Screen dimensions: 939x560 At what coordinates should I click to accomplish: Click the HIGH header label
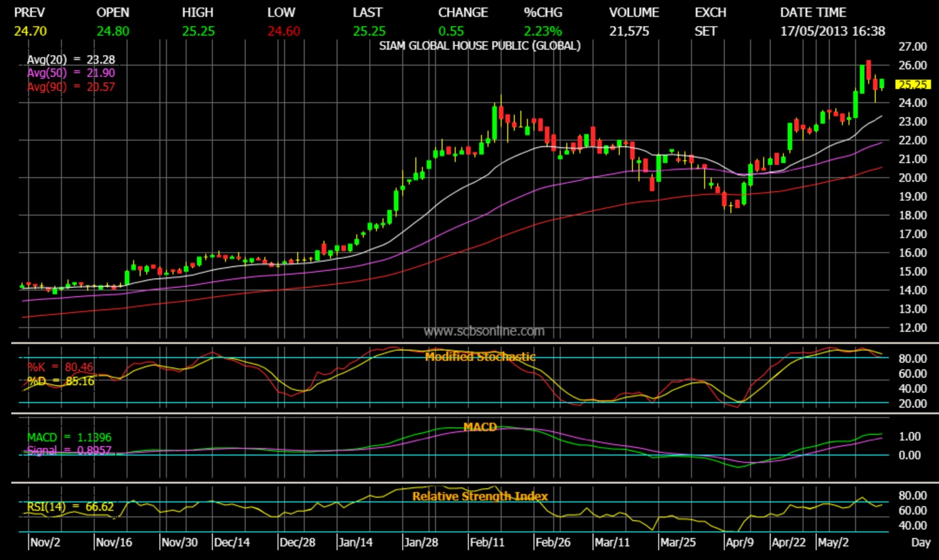[x=198, y=13]
